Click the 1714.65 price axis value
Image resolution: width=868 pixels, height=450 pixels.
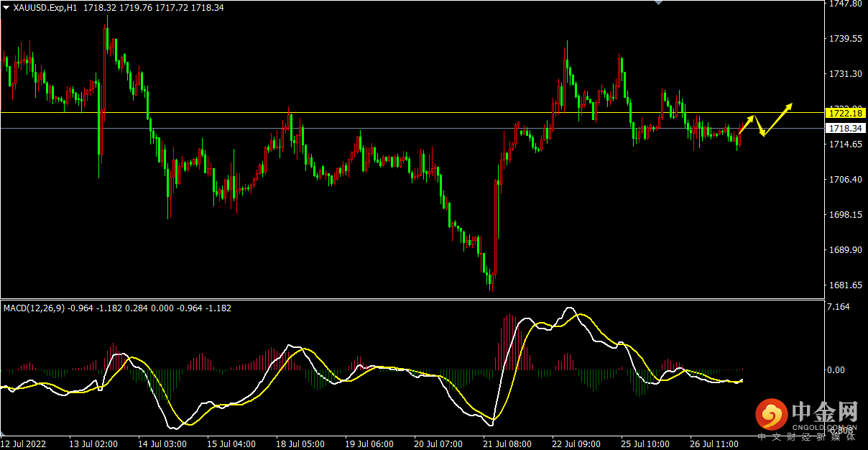pyautogui.click(x=846, y=144)
